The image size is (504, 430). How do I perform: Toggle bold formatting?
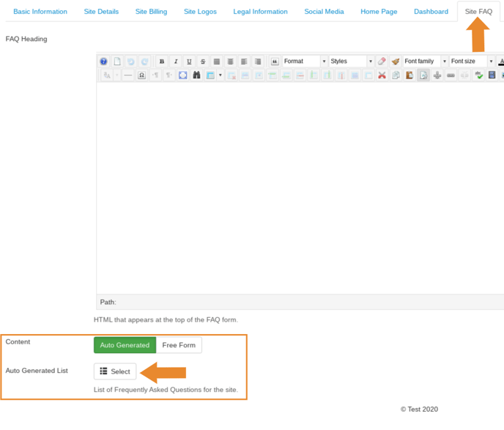(162, 62)
